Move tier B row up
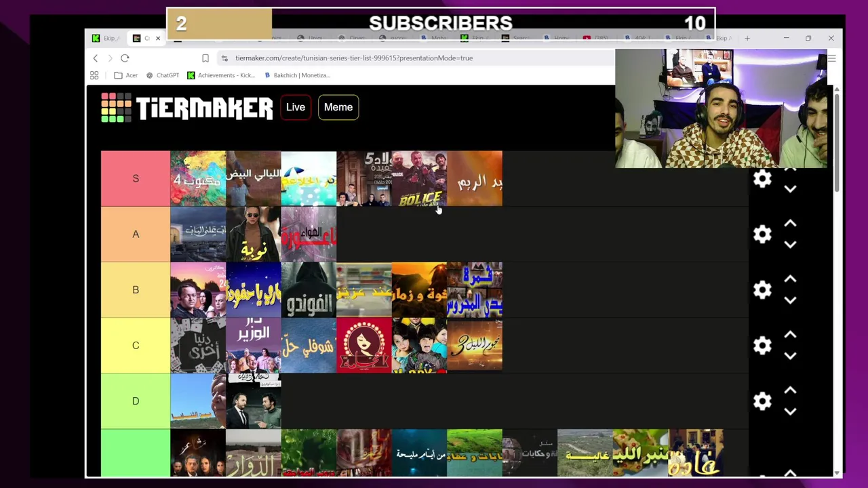This screenshot has height=488, width=868. click(790, 279)
